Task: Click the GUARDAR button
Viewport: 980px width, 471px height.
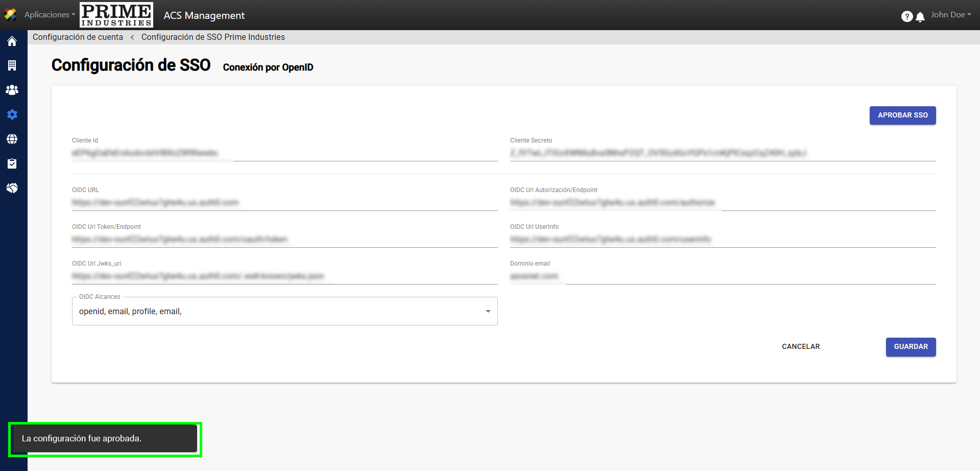Action: pos(911,347)
